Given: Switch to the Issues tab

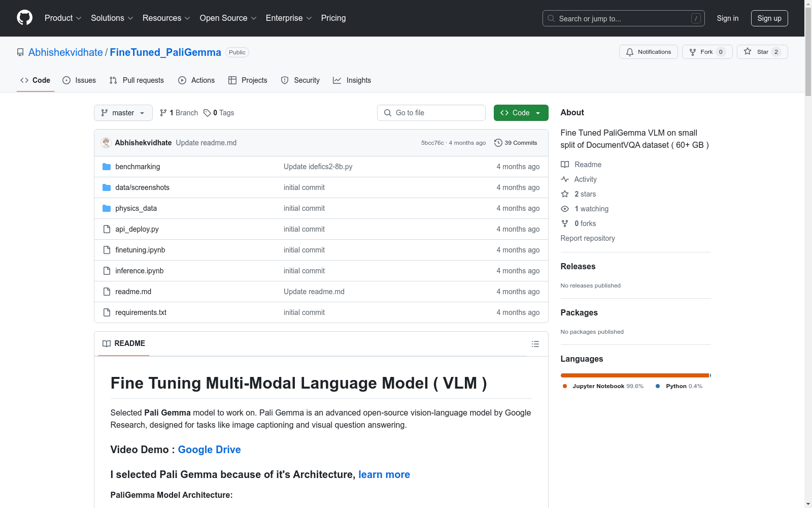Looking at the screenshot, I should tap(79, 80).
